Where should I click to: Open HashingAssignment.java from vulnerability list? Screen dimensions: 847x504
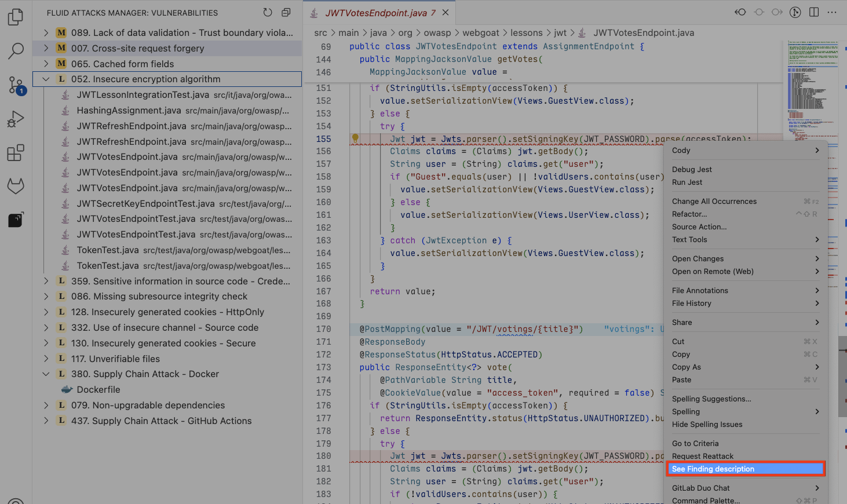click(167, 111)
